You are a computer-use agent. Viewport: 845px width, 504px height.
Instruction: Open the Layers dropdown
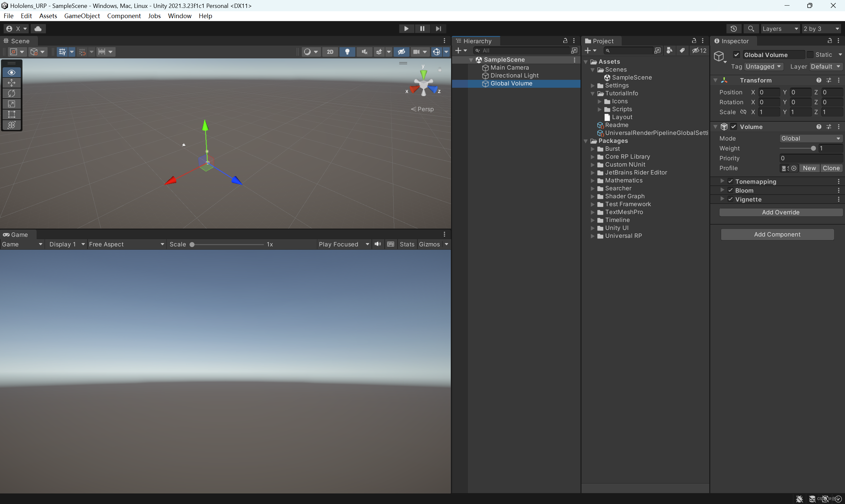point(780,28)
